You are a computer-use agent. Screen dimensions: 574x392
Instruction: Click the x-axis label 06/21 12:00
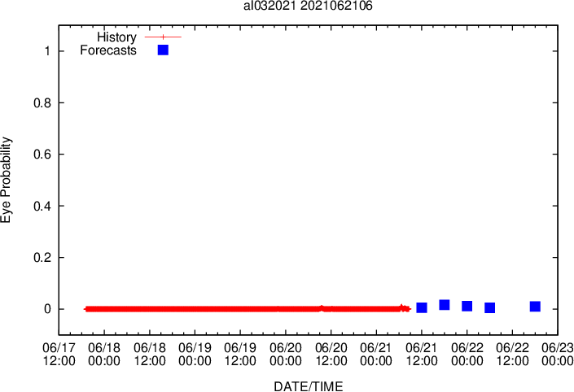tap(422, 355)
